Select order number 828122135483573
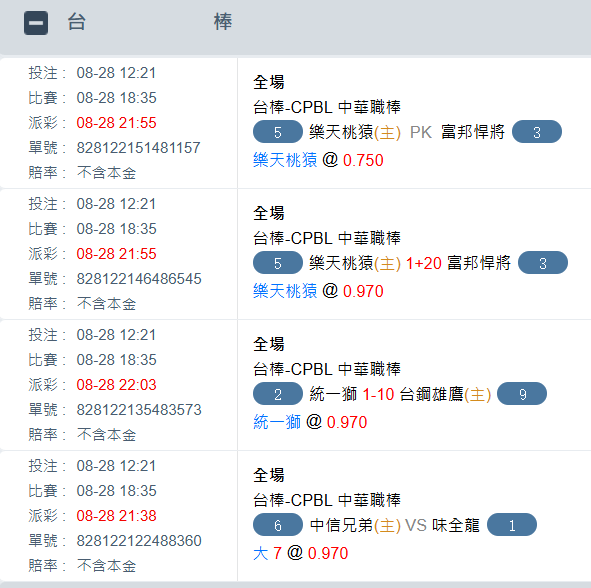 click(x=139, y=410)
